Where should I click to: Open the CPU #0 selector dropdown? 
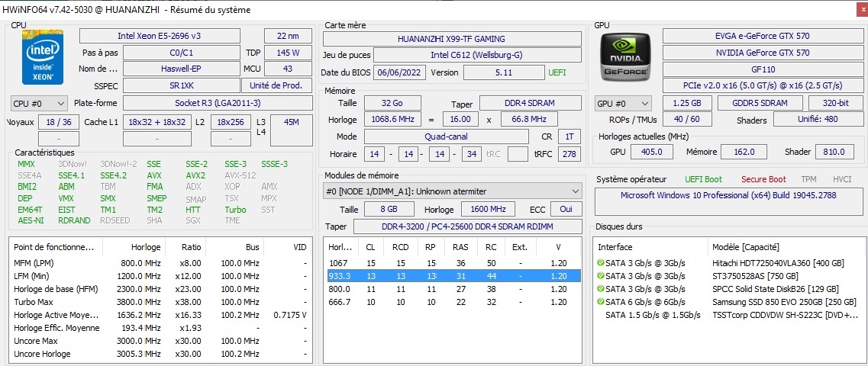coord(40,103)
